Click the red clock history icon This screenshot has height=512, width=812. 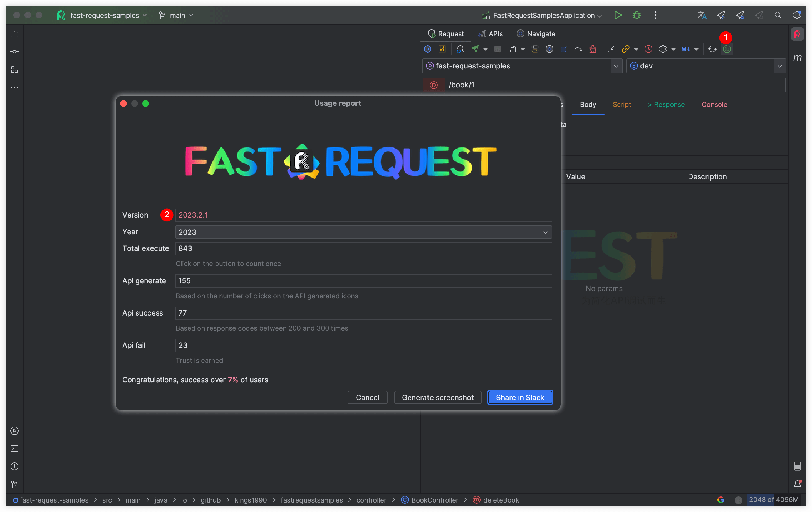point(648,49)
